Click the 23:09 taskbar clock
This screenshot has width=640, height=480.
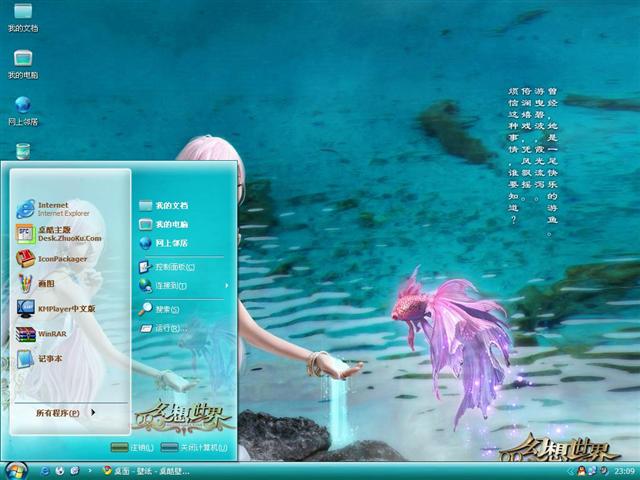(624, 471)
